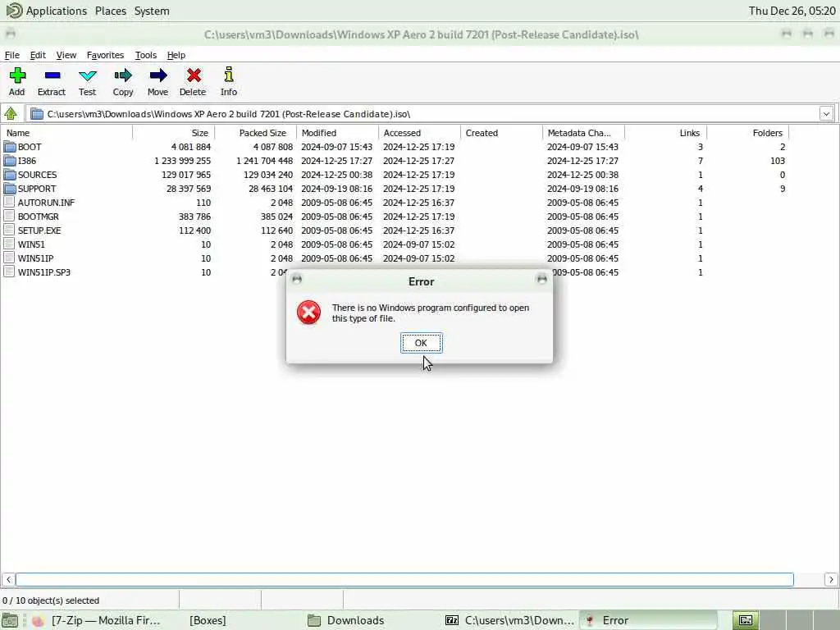The height and width of the screenshot is (630, 840).
Task: Select the SETUP.EXE file icon
Action: point(9,231)
